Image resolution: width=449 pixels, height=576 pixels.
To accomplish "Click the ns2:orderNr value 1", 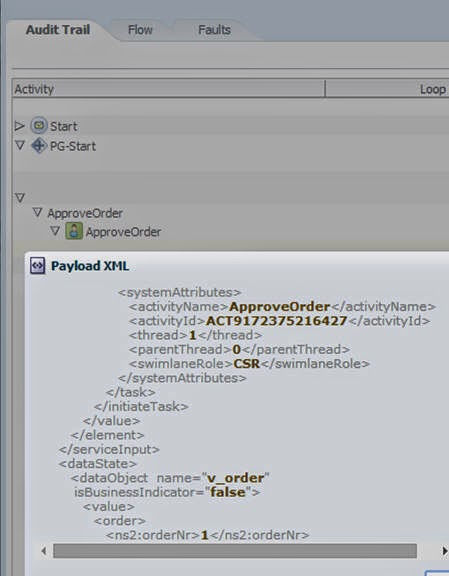I will 205,535.
